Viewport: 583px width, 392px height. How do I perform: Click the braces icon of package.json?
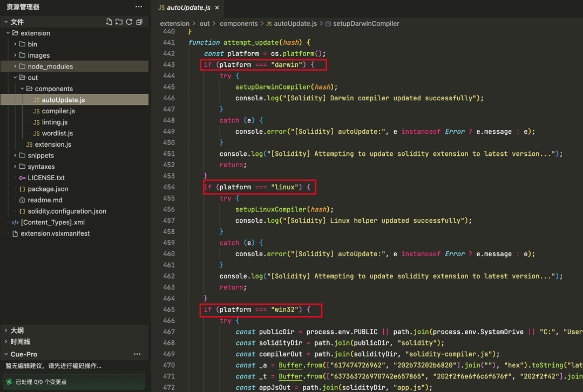[22, 189]
